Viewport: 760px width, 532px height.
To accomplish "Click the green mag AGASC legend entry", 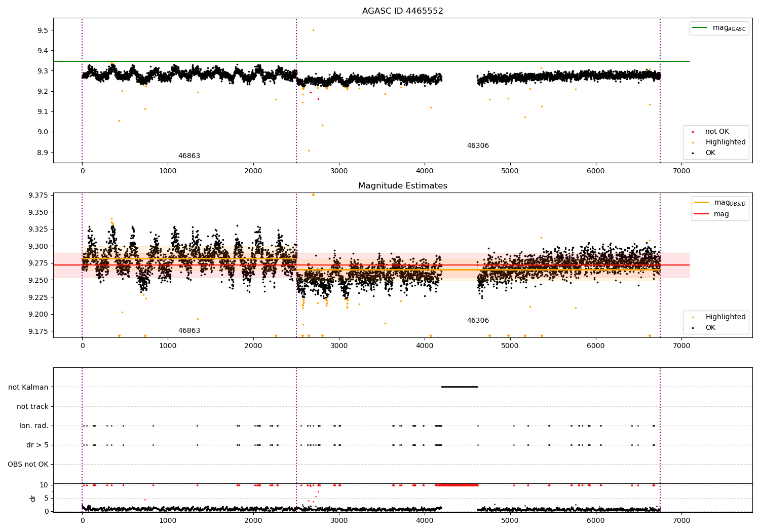I will click(x=719, y=28).
